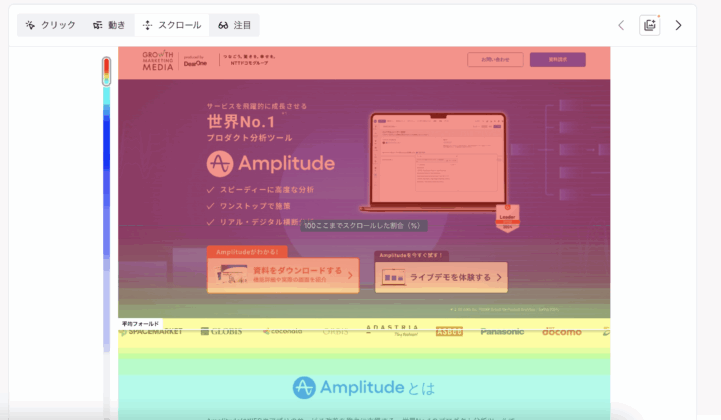
Task: Select the クリック heatmap tab
Action: (x=51, y=25)
